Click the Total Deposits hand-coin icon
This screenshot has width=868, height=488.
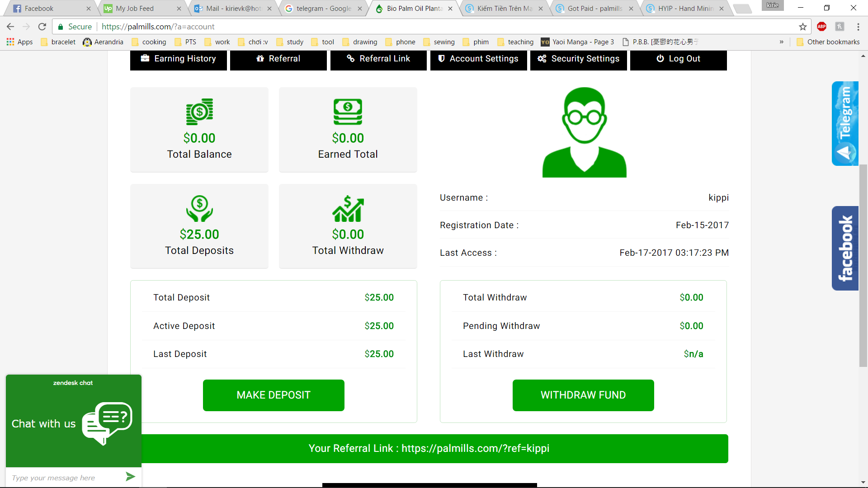point(199,208)
